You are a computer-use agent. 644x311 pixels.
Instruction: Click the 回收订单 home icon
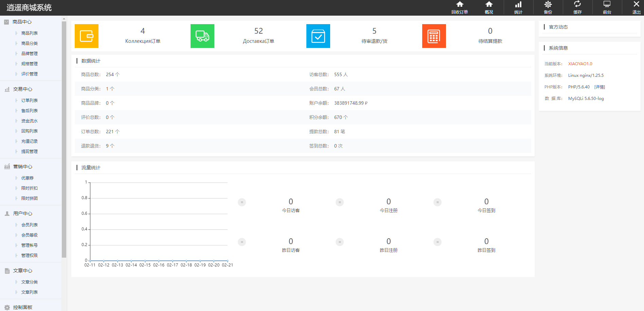[460, 5]
